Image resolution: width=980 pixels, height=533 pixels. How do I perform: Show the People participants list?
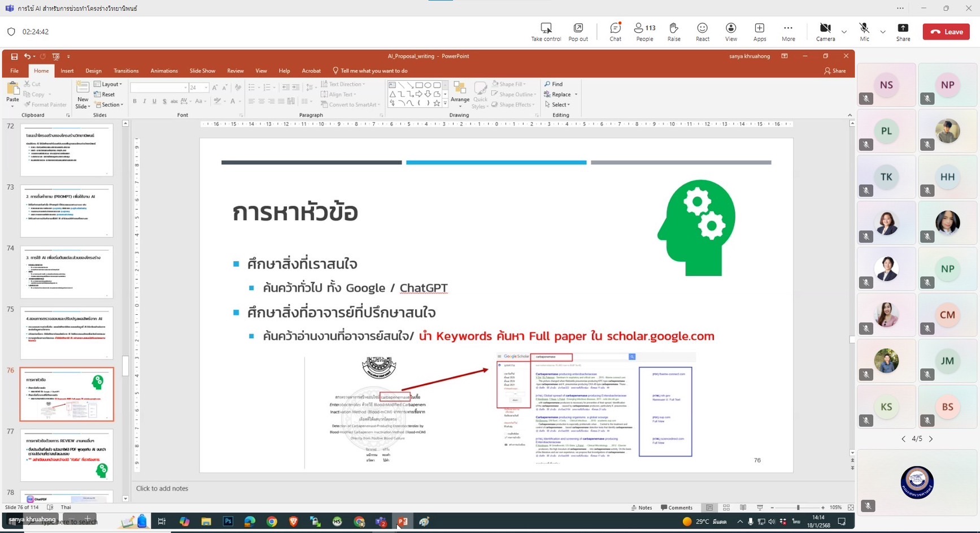tap(644, 32)
